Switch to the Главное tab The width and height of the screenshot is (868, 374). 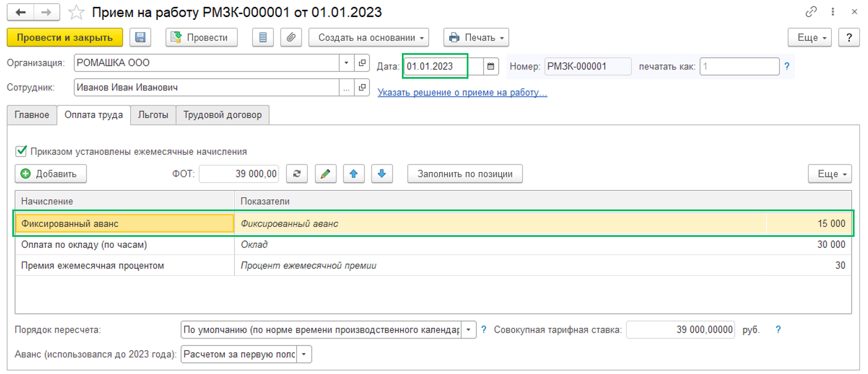click(x=32, y=115)
